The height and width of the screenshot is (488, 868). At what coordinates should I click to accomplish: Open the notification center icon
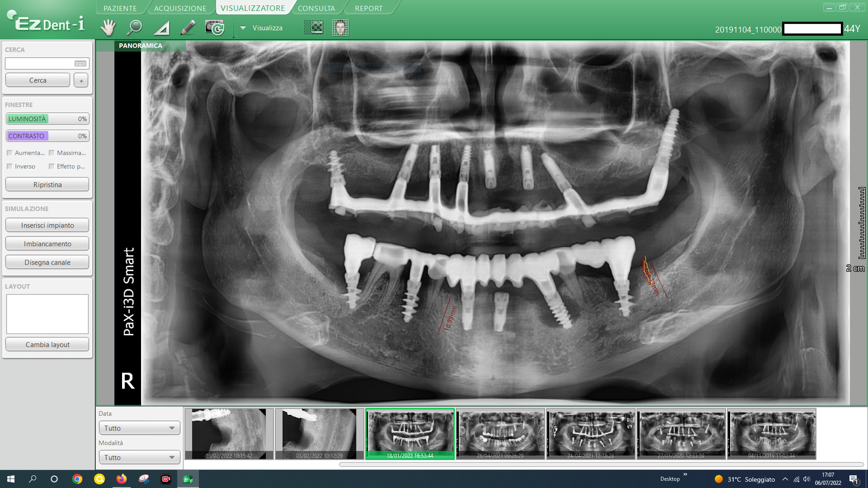(x=854, y=479)
